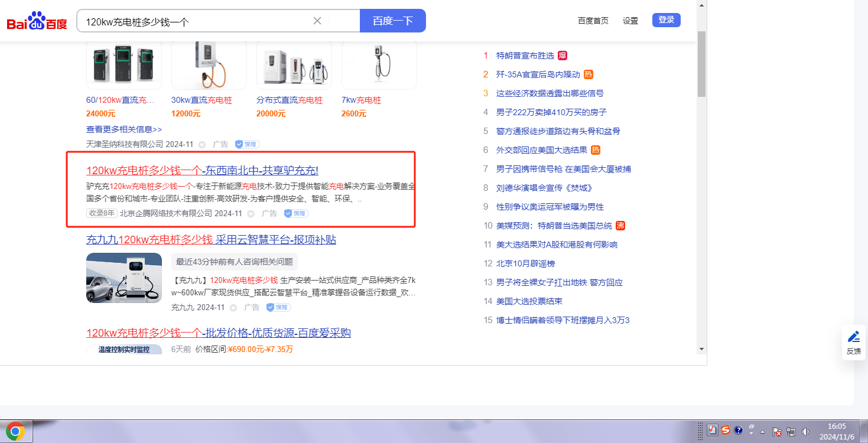
Task: Click hot search 歼-35A官宣后岛内躁动
Action: coord(538,74)
